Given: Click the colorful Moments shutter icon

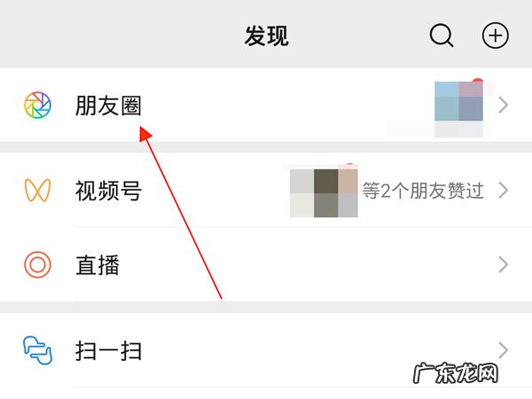Looking at the screenshot, I should pyautogui.click(x=37, y=106).
